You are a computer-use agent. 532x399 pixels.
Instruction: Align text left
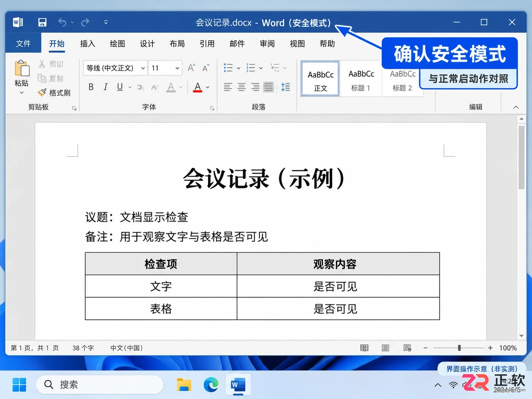pos(228,87)
